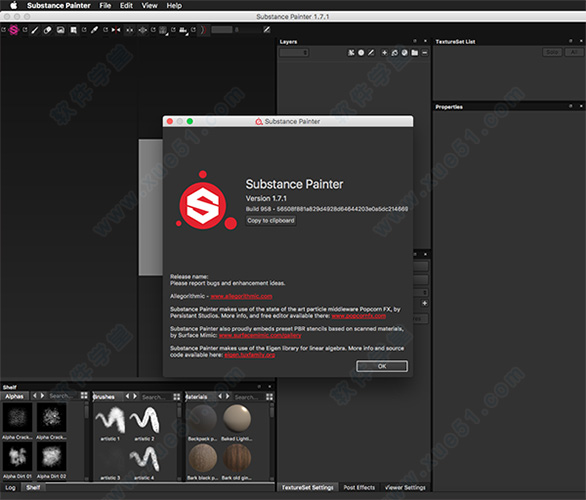
Task: Select the artistic 1 brush thumbnail
Action: coord(110,420)
